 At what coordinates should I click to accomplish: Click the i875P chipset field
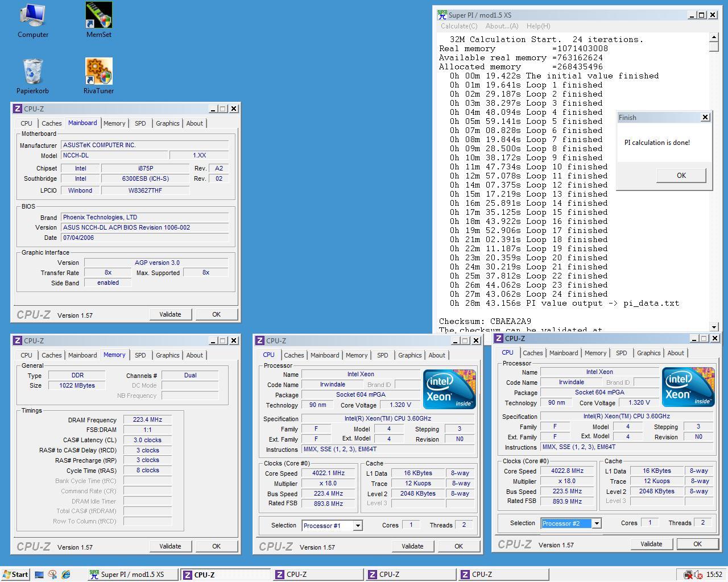tap(145, 169)
